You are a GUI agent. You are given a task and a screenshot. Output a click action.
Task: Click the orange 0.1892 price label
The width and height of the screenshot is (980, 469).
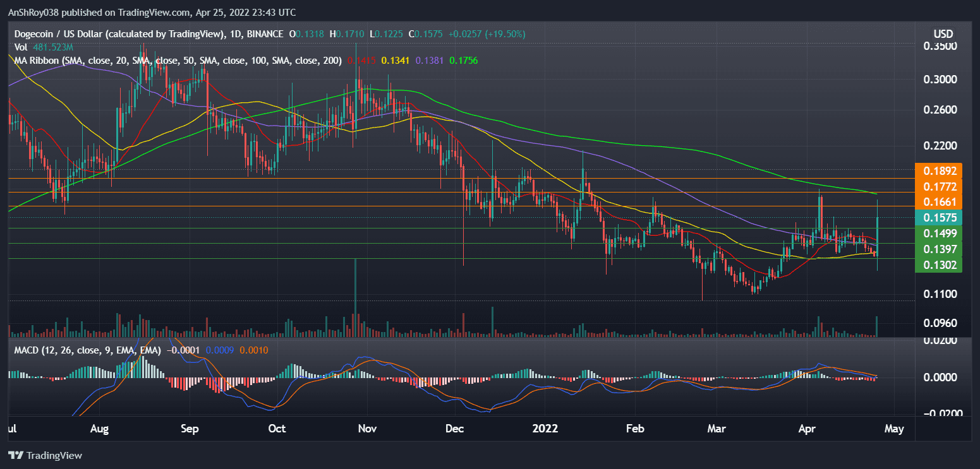point(939,170)
